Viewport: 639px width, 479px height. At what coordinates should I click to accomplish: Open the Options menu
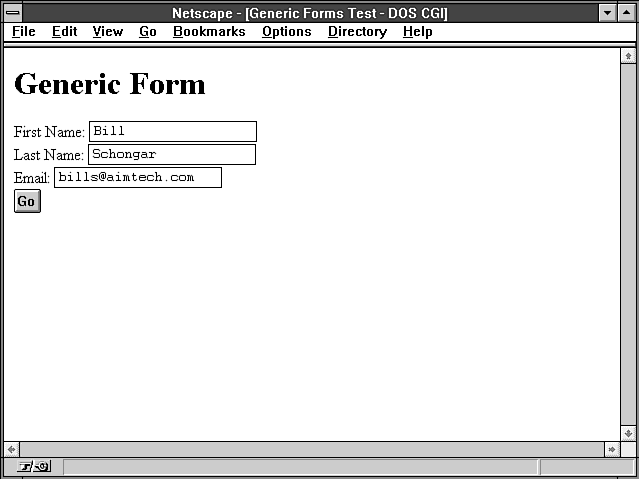point(286,31)
